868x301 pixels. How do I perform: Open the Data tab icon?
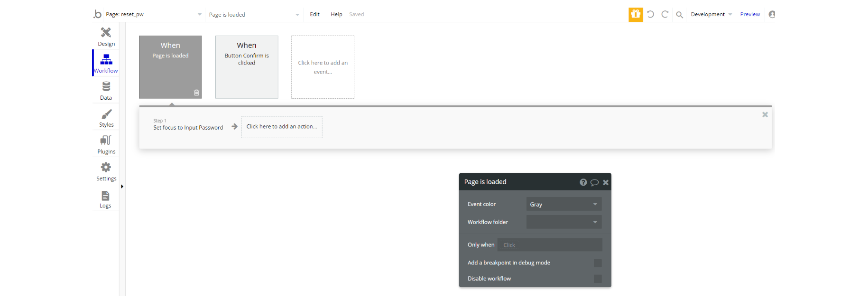click(x=106, y=86)
